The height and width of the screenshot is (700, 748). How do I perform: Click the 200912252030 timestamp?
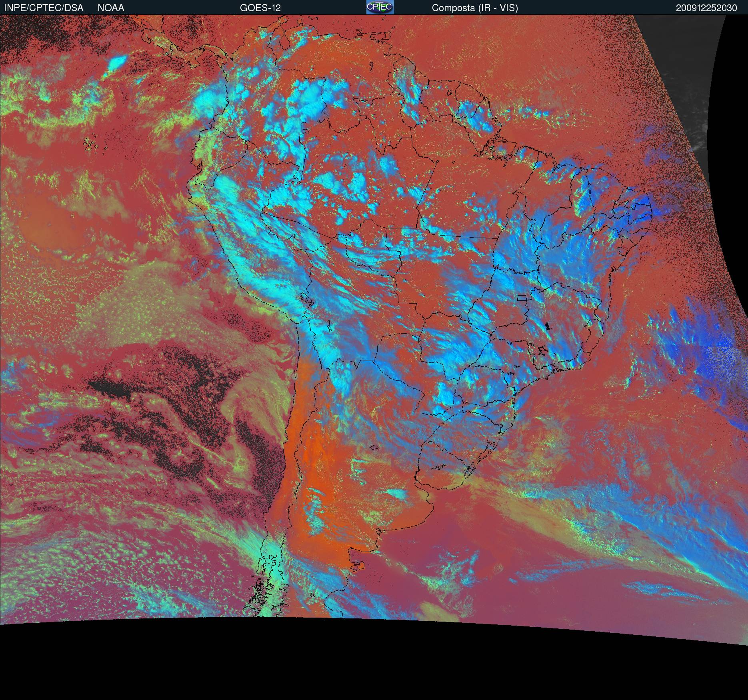706,8
